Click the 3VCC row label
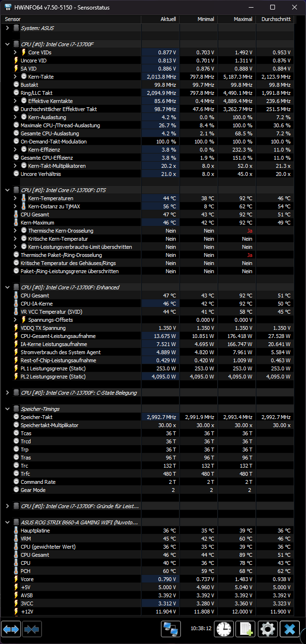 28,603
